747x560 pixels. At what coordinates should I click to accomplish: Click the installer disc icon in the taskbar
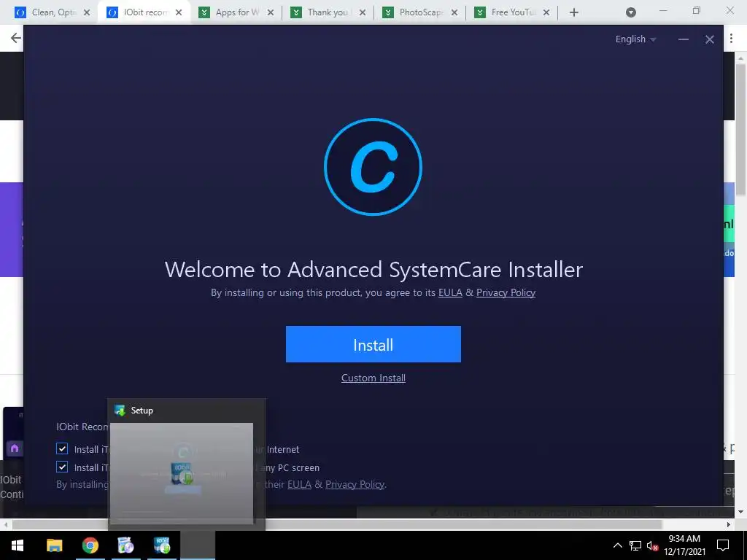pyautogui.click(x=125, y=545)
